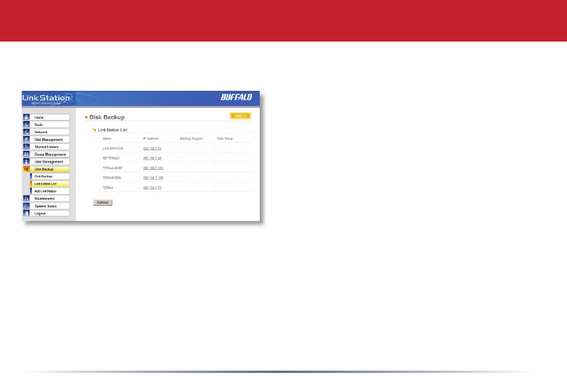Screen dimensions: 567x392
Task: Click the Backup Support column header
Action: 191,139
